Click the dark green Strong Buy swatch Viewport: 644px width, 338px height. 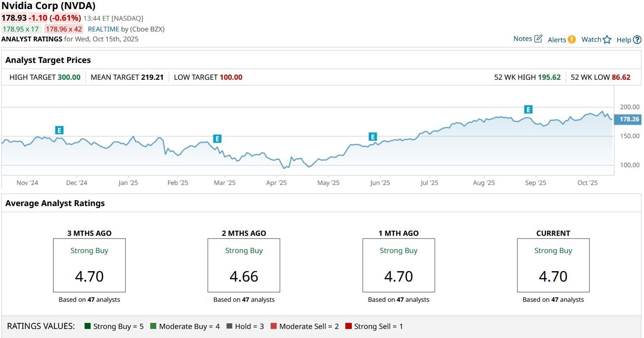pos(88,326)
